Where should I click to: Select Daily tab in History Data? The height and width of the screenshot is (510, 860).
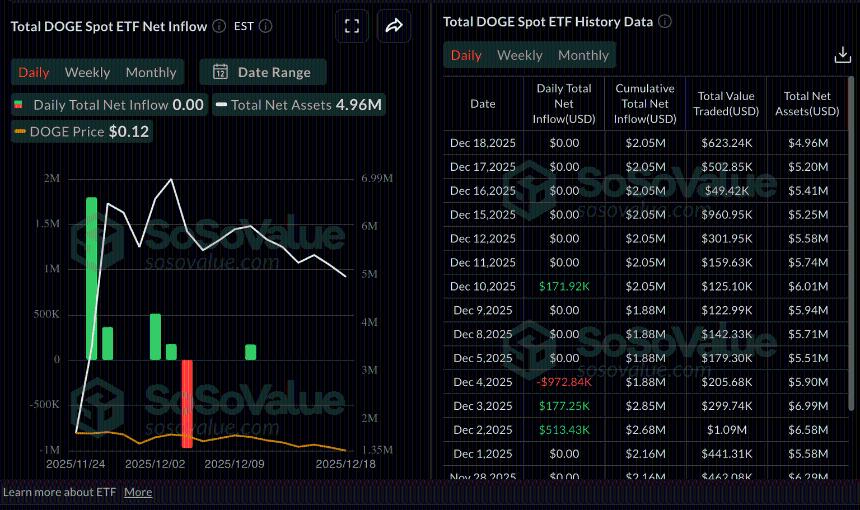click(466, 55)
